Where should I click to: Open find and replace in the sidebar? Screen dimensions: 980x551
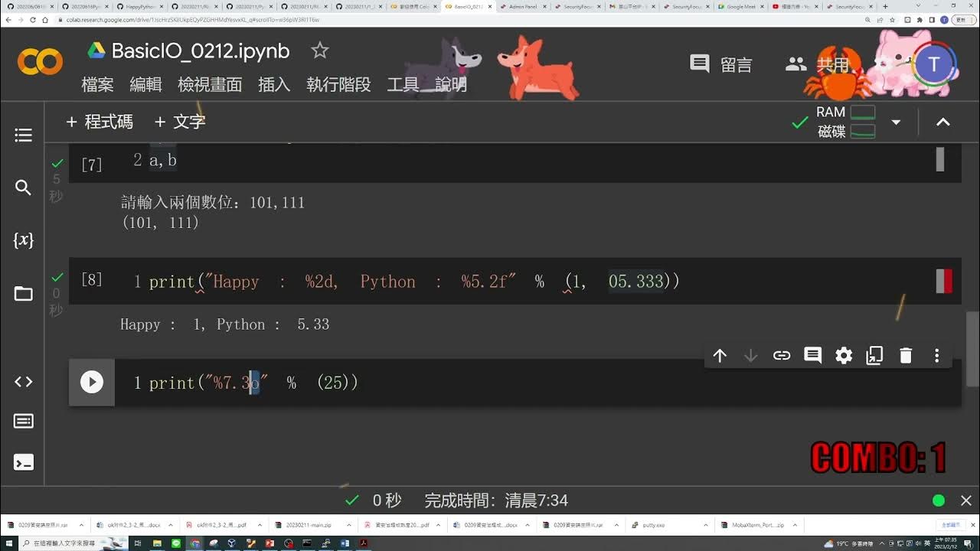pyautogui.click(x=23, y=187)
